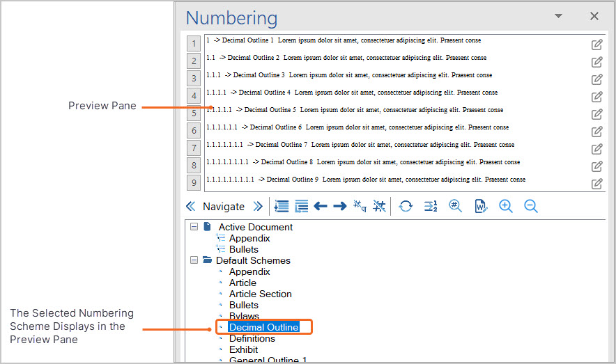This screenshot has height=364, width=616.
Task: Click the list icon with corner arrow
Action: coord(301,206)
